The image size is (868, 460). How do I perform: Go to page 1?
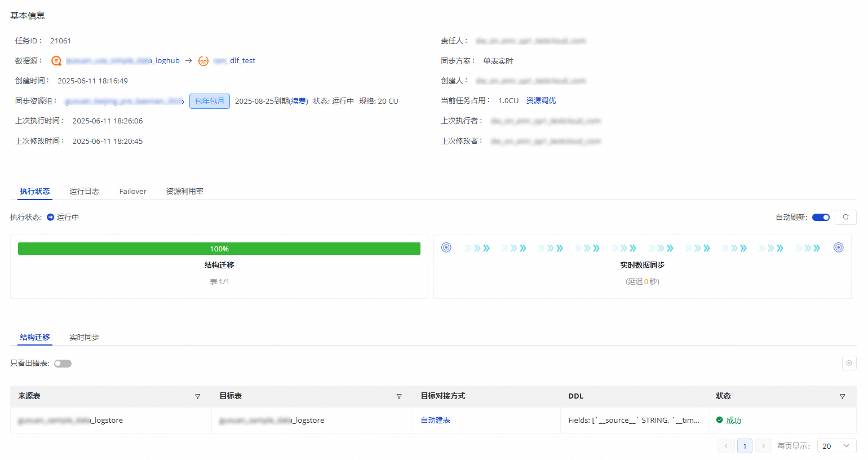[745, 446]
